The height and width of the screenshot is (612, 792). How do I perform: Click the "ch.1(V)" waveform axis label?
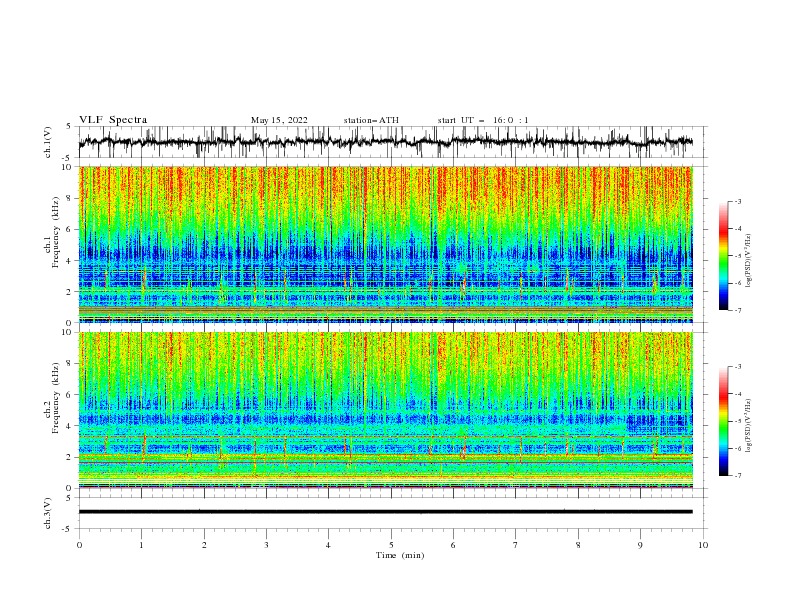click(48, 142)
